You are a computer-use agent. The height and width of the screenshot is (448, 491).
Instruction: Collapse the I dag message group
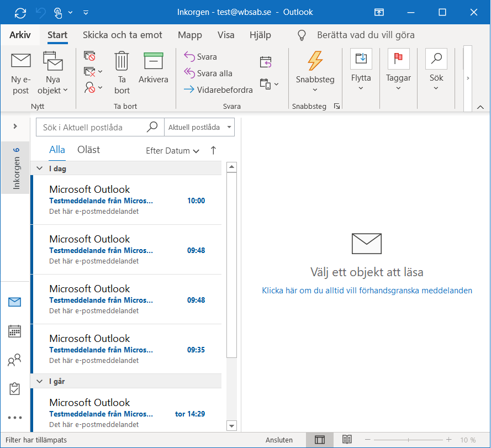(39, 168)
